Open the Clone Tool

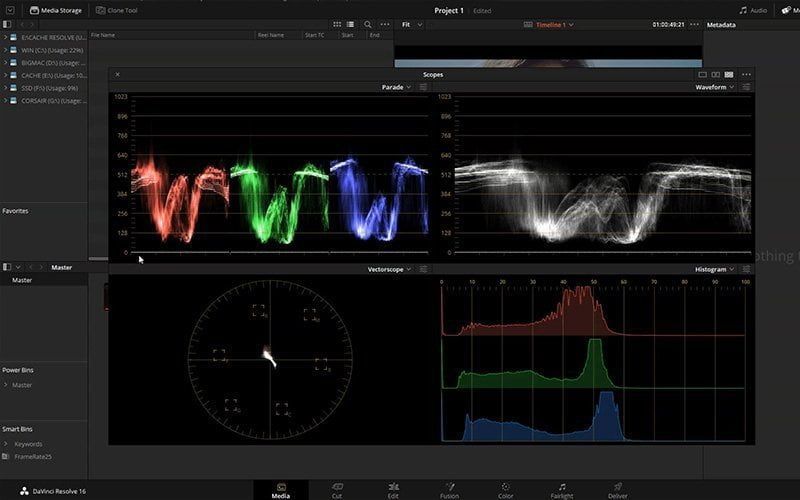click(x=117, y=10)
